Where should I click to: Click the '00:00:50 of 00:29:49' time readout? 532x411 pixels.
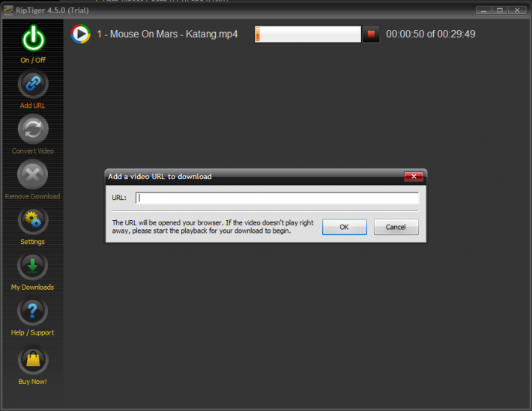point(431,34)
